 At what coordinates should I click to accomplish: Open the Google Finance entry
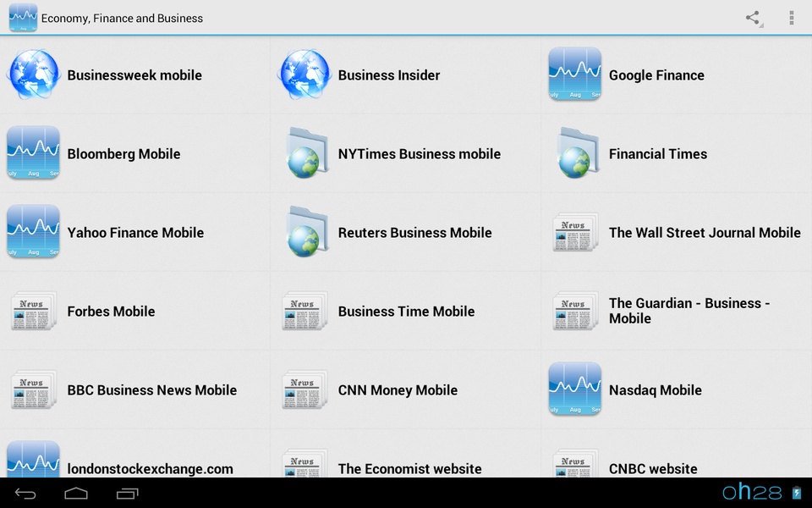coord(656,75)
